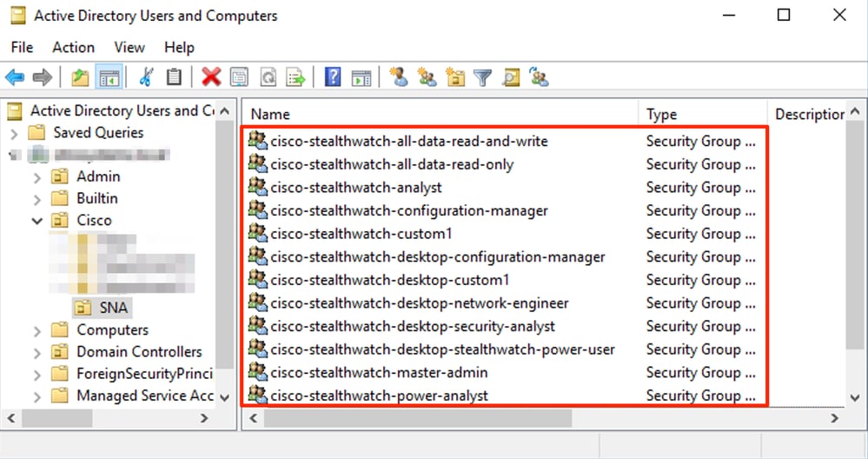Image resolution: width=868 pixels, height=459 pixels.
Task: Click the Back arrow toolbar icon
Action: 15,77
